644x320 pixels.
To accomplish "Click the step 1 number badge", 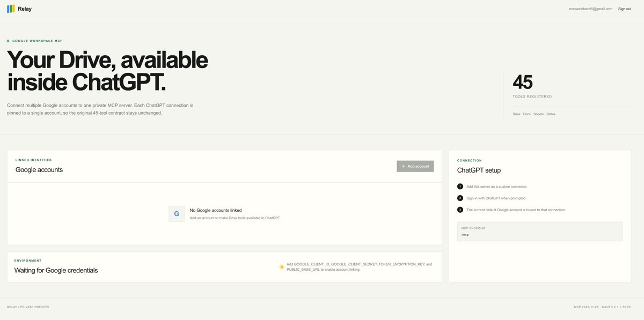I will (460, 187).
